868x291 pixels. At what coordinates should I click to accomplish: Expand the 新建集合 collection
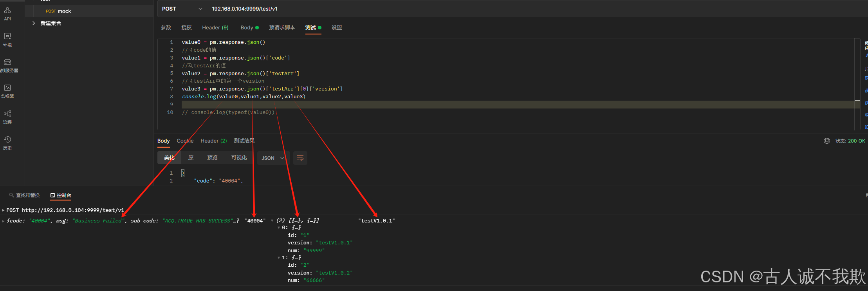tap(34, 23)
